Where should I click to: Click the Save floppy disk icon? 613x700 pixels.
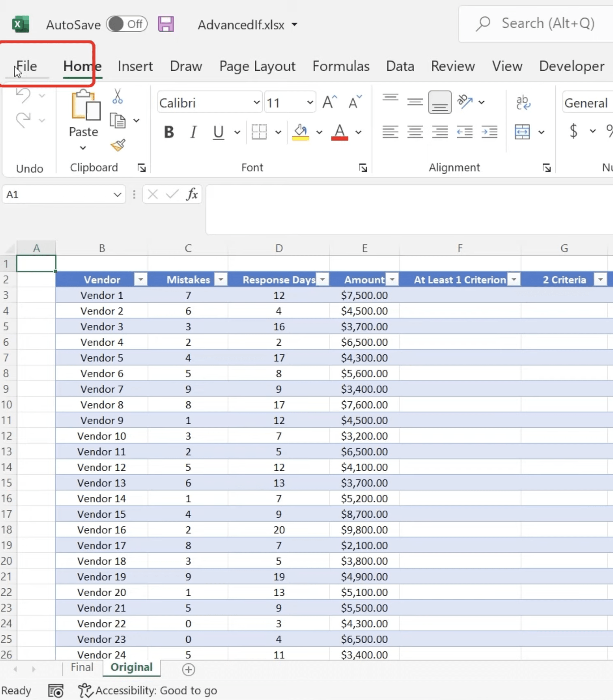pyautogui.click(x=166, y=24)
